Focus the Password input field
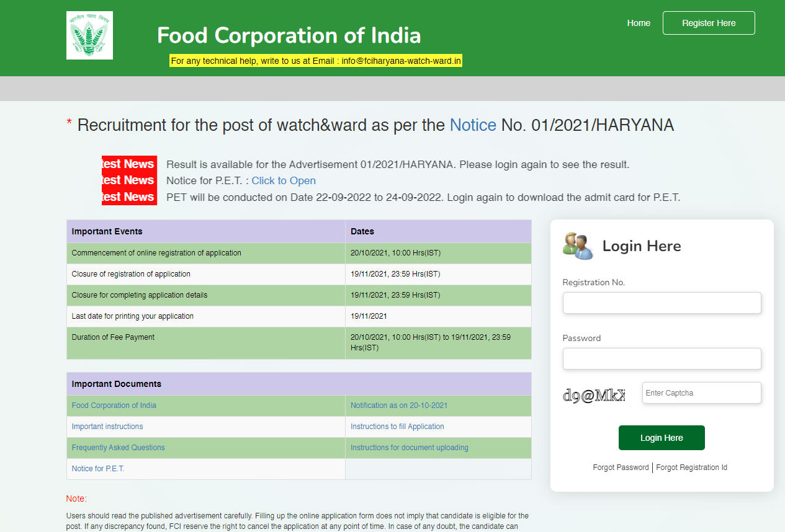Viewport: 785px width, 532px height. coord(662,359)
